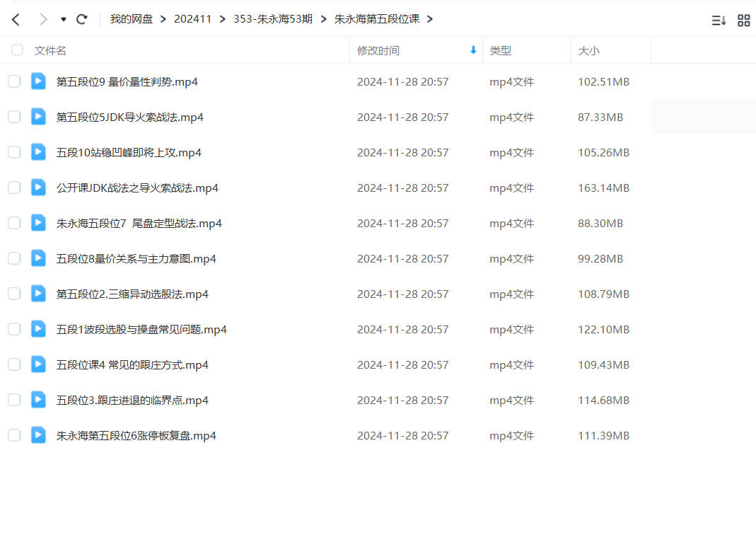Check the box for 五段位课4 常见的跟庄方式.mp4

point(14,364)
